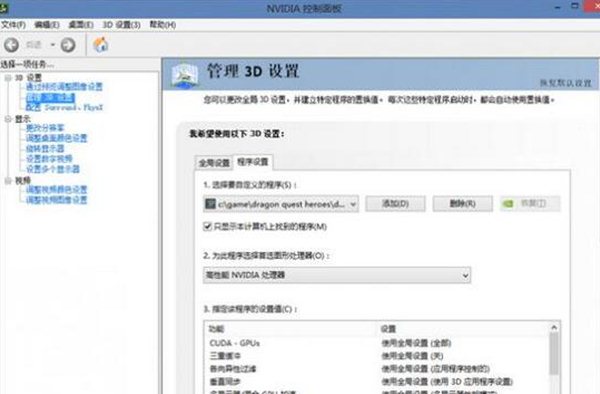The height and width of the screenshot is (394, 600).
Task: Click the 恢复默认设置 link
Action: [x=566, y=83]
